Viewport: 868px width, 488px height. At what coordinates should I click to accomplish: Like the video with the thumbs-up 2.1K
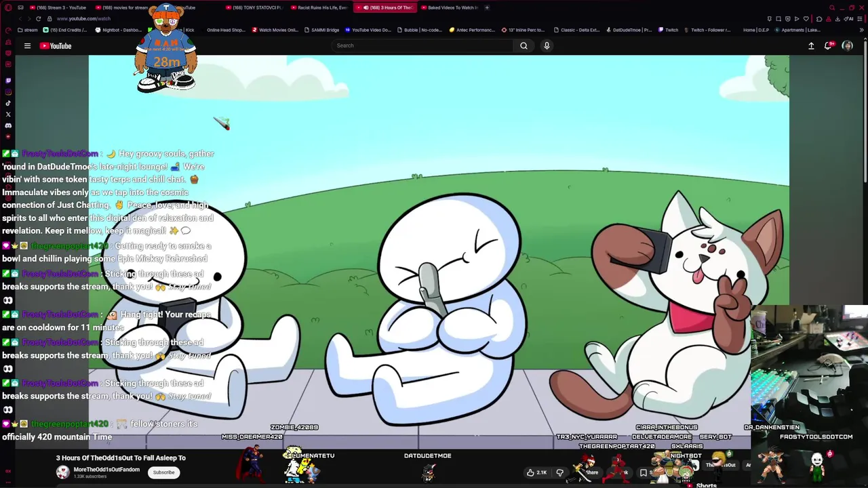538,472
